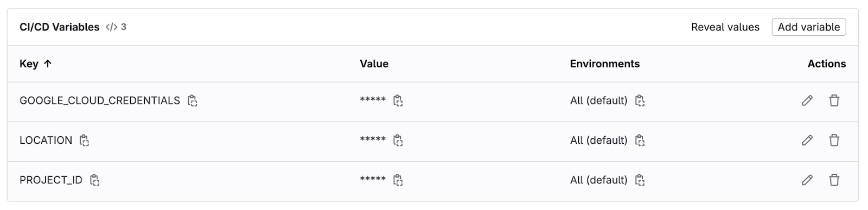868x210 pixels.
Task: Copy the PROJECT_ID masked value
Action: [398, 180]
